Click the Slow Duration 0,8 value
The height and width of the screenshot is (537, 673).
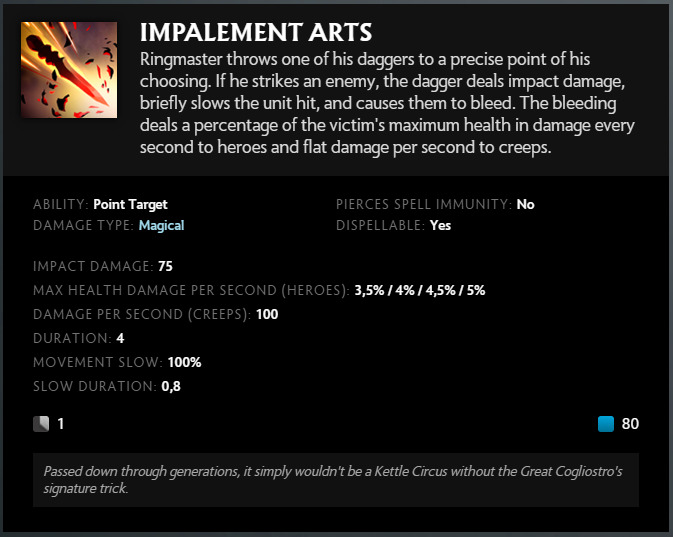pyautogui.click(x=170, y=386)
